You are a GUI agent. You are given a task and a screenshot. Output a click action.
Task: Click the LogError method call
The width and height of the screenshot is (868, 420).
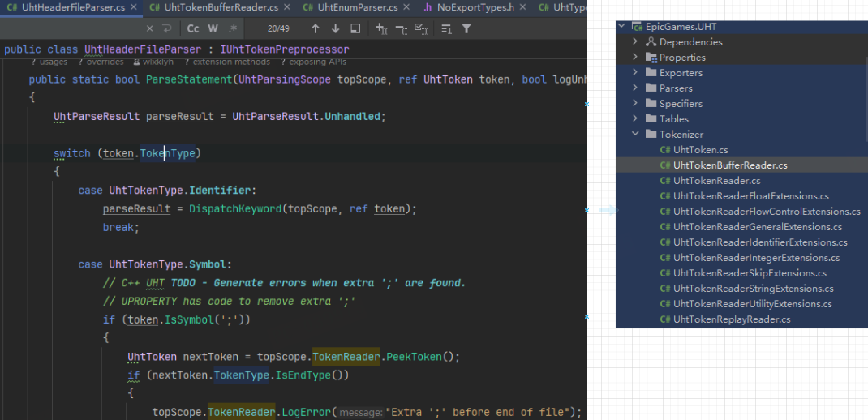(306, 412)
